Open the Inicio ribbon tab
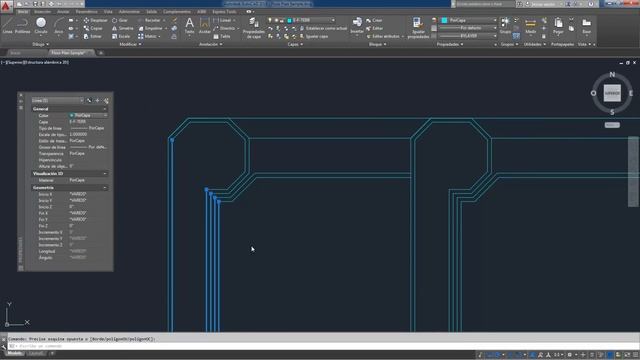 click(23, 12)
